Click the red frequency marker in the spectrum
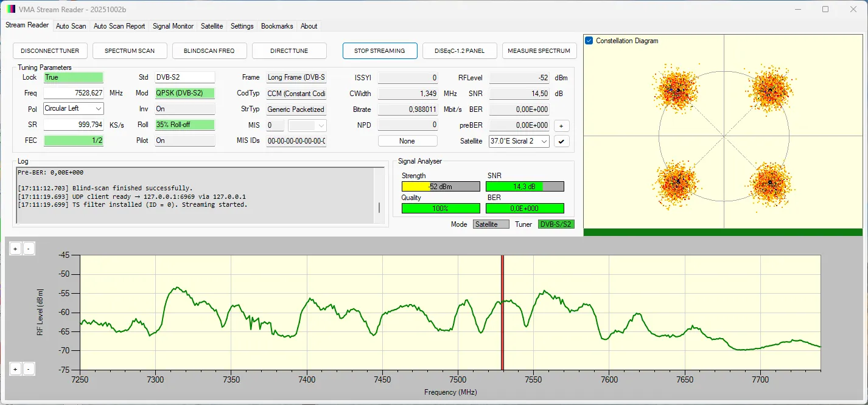The height and width of the screenshot is (405, 868). pyautogui.click(x=502, y=313)
